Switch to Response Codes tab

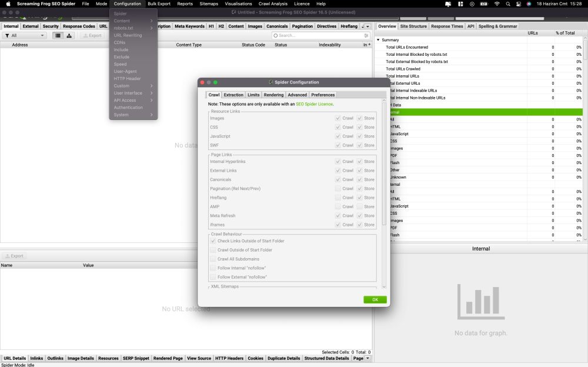point(79,26)
